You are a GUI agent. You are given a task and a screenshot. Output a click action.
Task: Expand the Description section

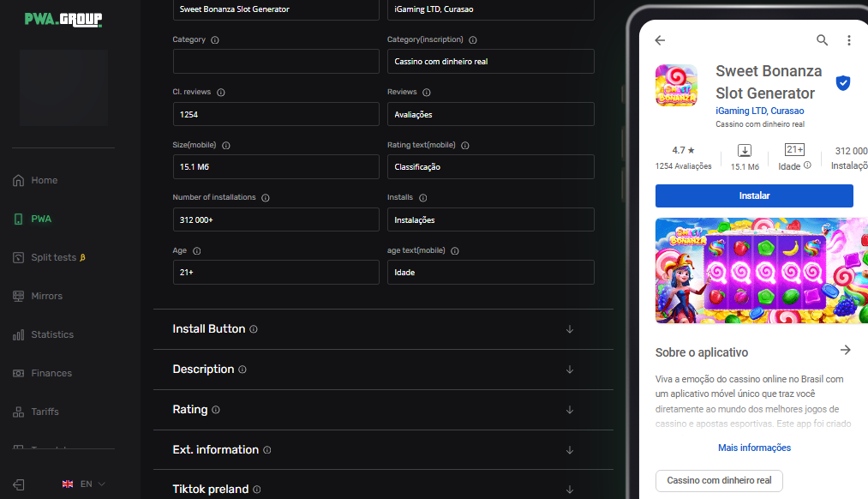click(x=570, y=370)
